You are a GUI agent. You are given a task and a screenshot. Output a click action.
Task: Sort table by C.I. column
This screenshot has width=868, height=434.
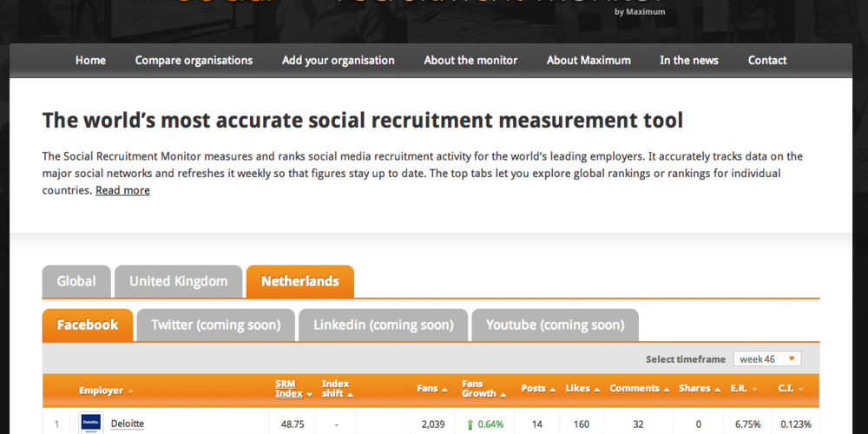tap(791, 389)
